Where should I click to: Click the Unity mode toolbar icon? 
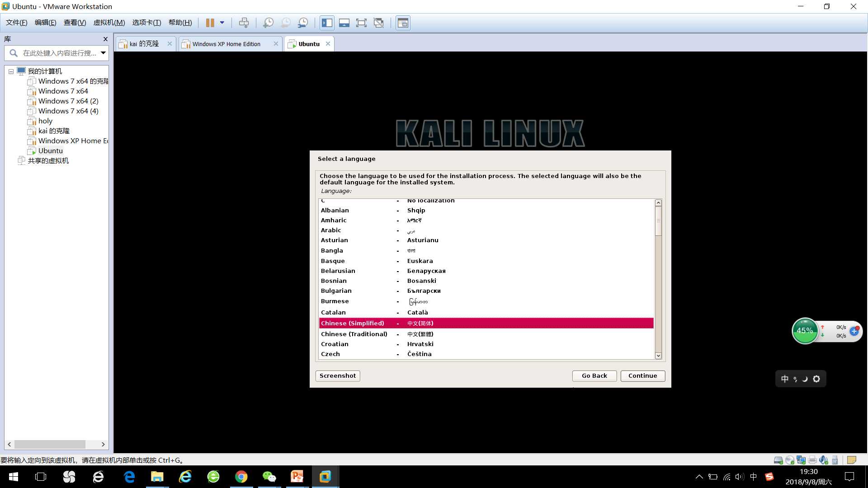tap(379, 23)
